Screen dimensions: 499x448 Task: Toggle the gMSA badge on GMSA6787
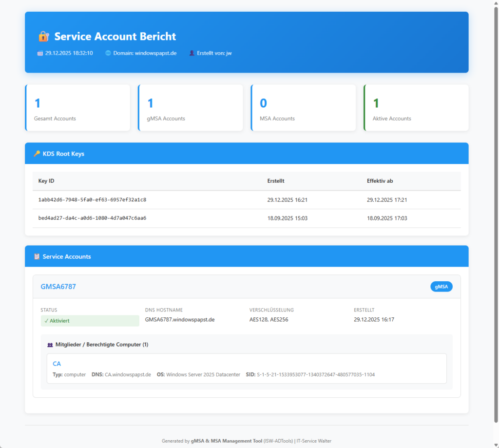[x=441, y=287]
